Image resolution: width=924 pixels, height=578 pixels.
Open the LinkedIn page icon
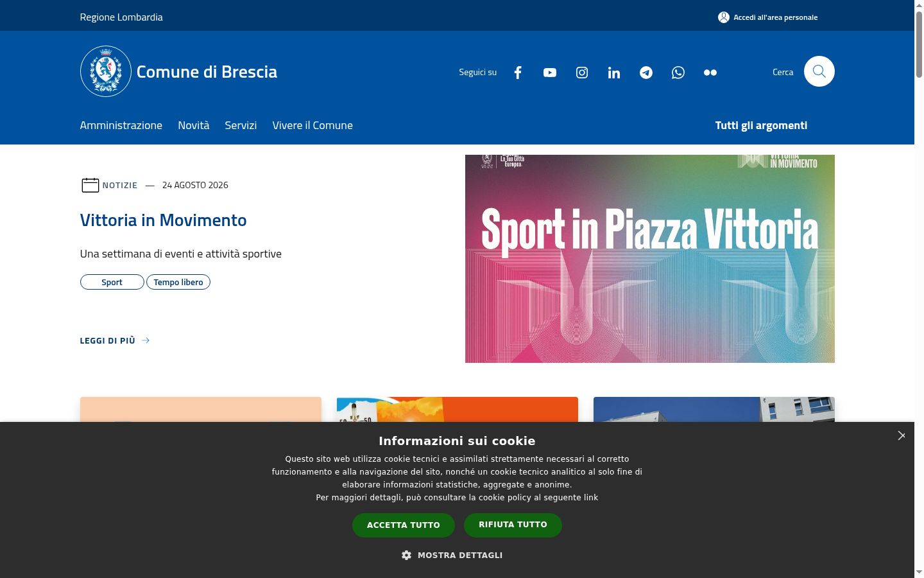coord(614,73)
